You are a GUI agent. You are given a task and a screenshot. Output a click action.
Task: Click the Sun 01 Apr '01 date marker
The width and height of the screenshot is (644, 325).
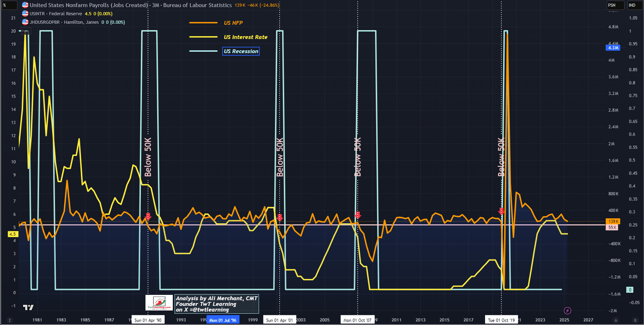[280, 320]
